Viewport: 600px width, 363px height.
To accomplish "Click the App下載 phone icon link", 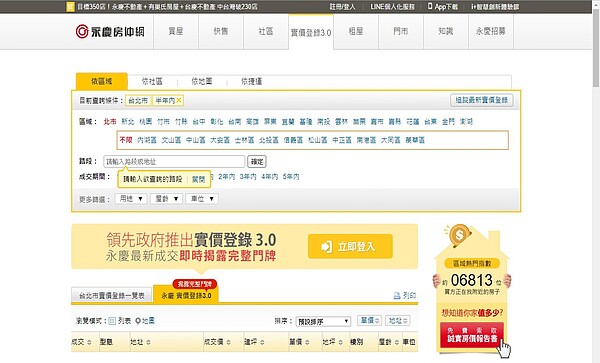I will point(443,7).
